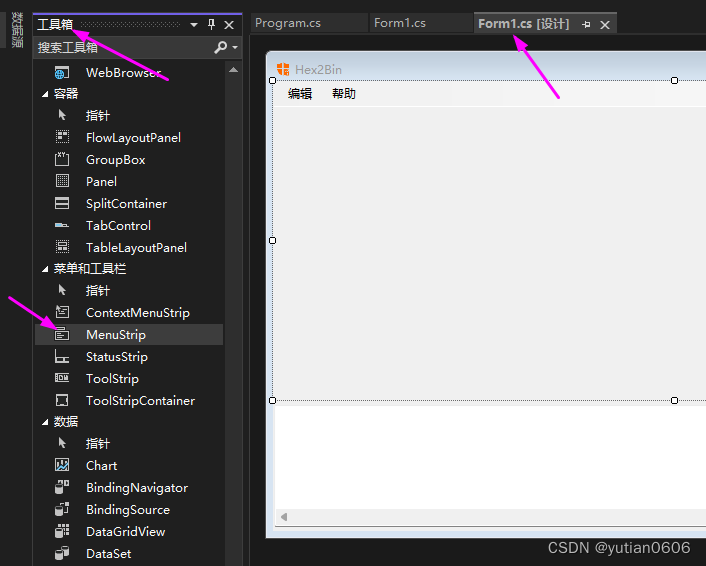Select the TableLayoutPanel icon

click(x=62, y=247)
